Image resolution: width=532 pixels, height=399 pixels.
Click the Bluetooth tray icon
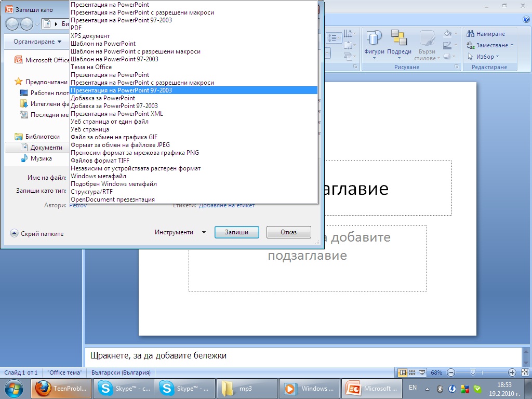(x=440, y=389)
